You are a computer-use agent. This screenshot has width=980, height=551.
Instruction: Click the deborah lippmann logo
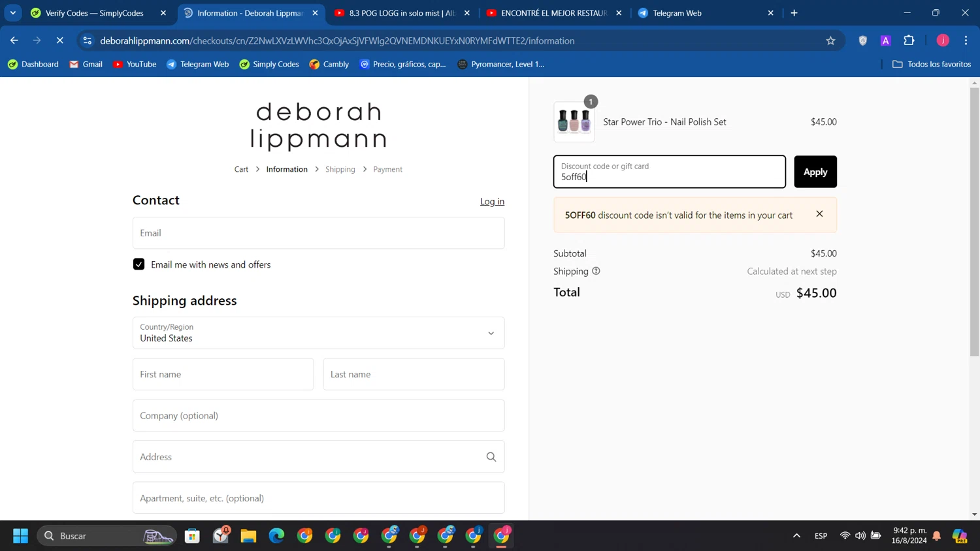click(319, 125)
